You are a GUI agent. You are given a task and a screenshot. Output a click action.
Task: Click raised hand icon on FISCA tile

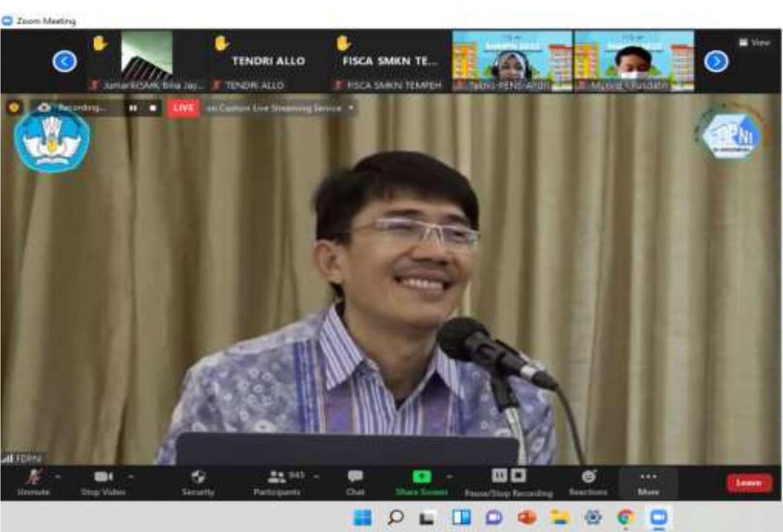343,43
